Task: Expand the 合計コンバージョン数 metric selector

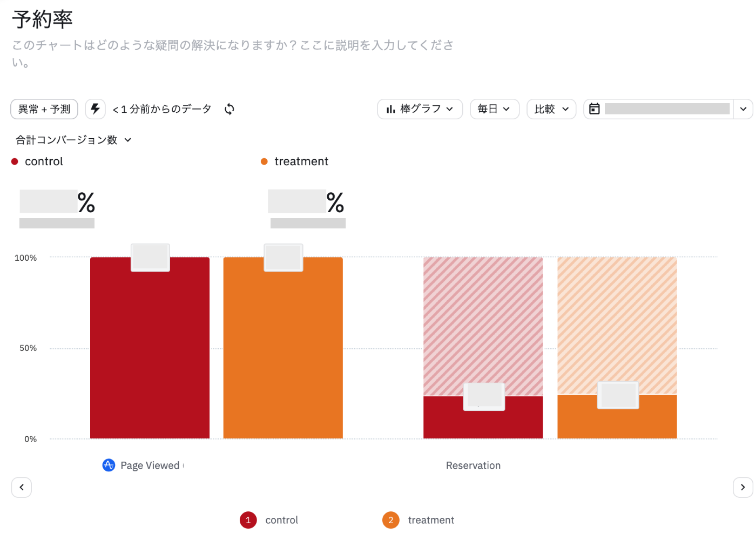Action: click(73, 140)
